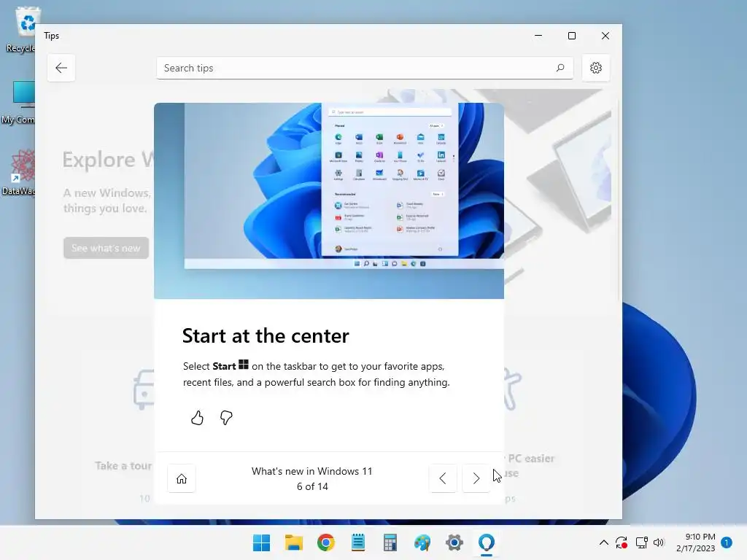747x560 pixels.
Task: Open the clock showing 9:10 PM
Action: 696,542
